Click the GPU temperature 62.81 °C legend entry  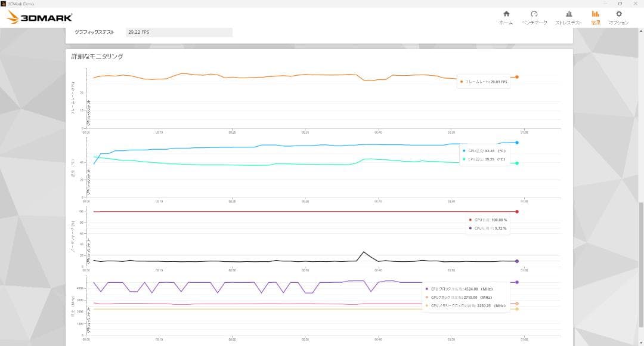click(x=485, y=151)
